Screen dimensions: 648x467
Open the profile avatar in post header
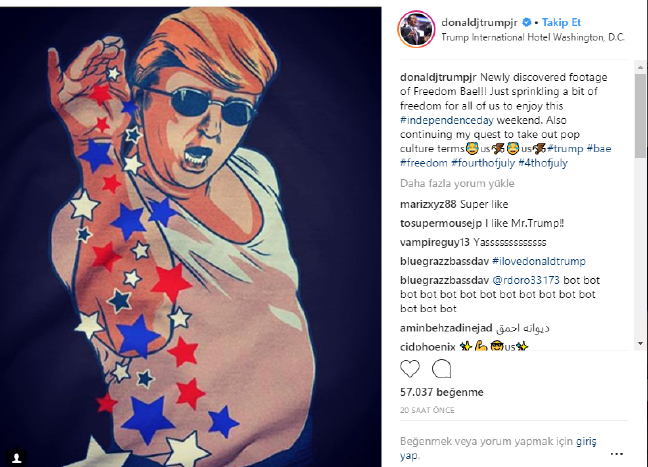[416, 29]
